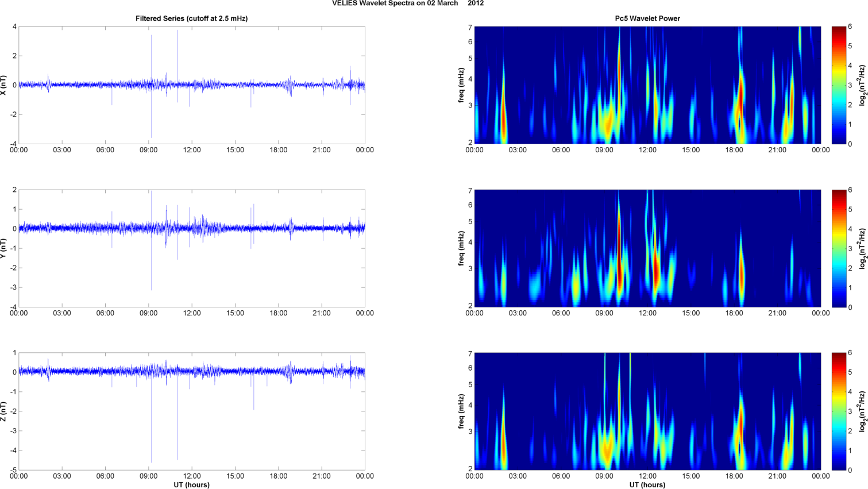Click the UT (hours) label under Z time series

pos(192,485)
